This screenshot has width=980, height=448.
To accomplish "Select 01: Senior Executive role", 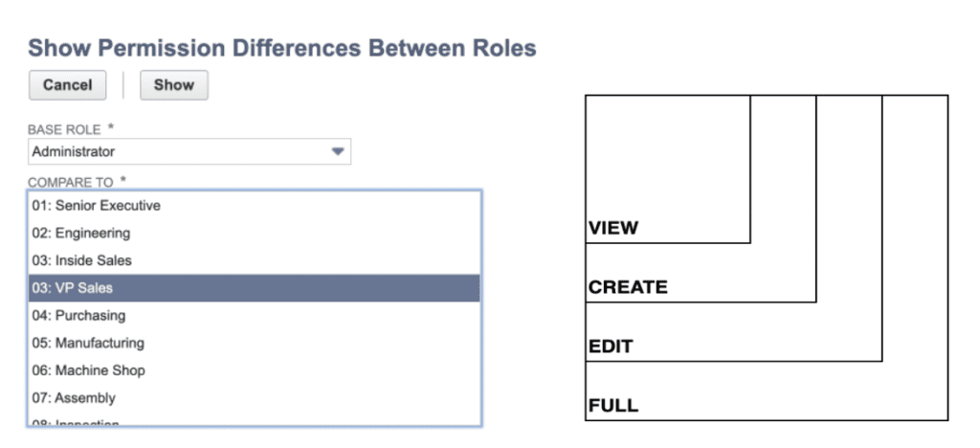I will click(95, 205).
